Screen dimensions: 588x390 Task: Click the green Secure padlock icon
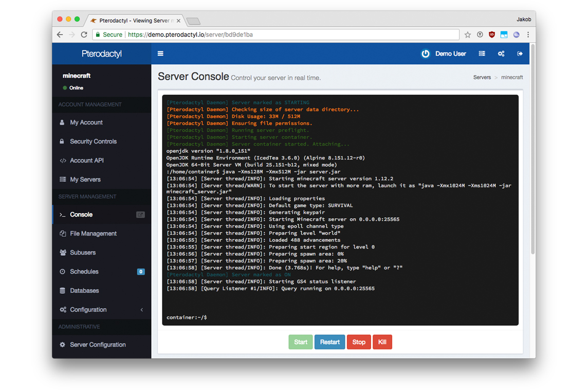[x=98, y=34]
